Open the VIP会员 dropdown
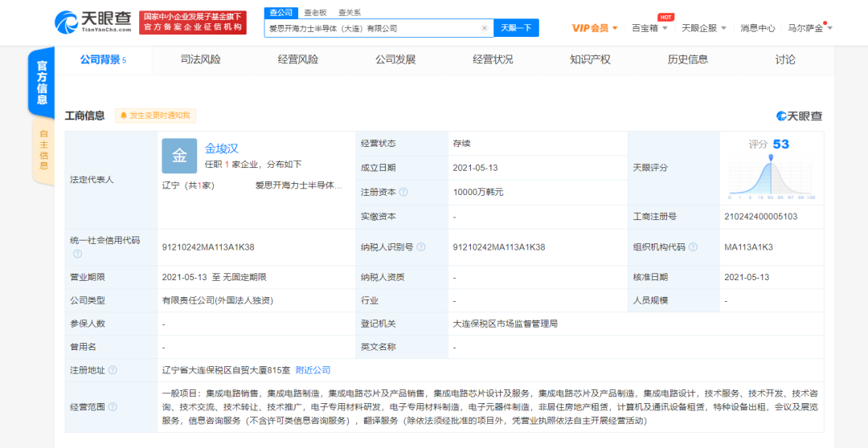 click(595, 28)
